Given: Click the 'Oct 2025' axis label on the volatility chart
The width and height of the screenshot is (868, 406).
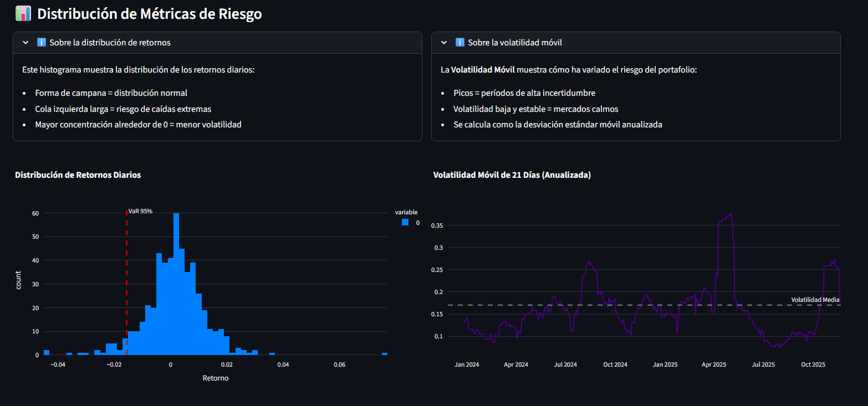Looking at the screenshot, I should click(813, 364).
